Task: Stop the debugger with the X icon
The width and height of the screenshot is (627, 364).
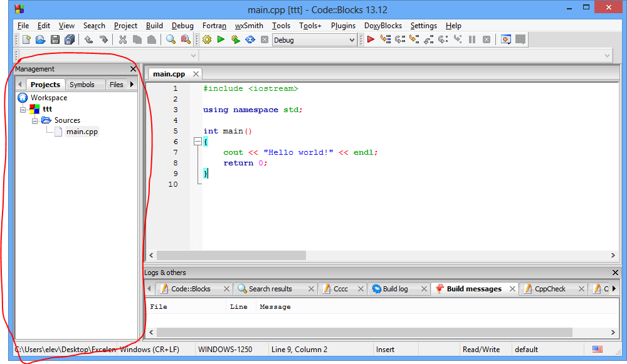Action: coord(487,39)
